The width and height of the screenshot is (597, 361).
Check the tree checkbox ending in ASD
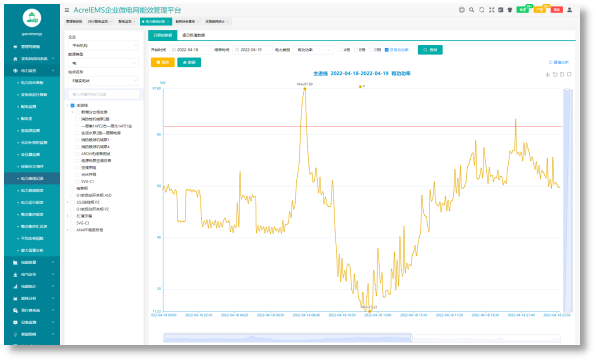point(73,195)
